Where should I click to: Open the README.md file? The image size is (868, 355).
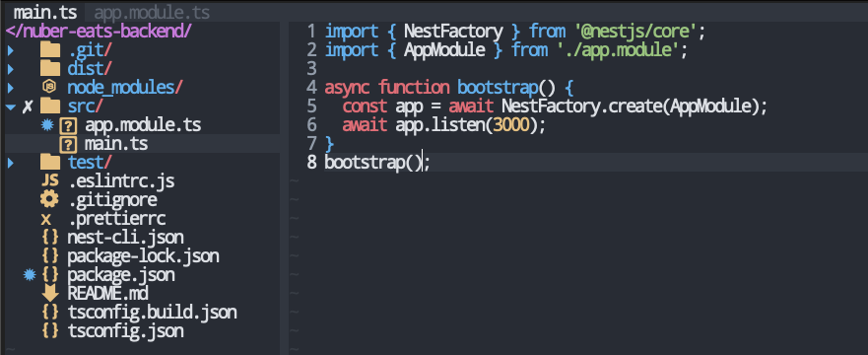pos(108,294)
